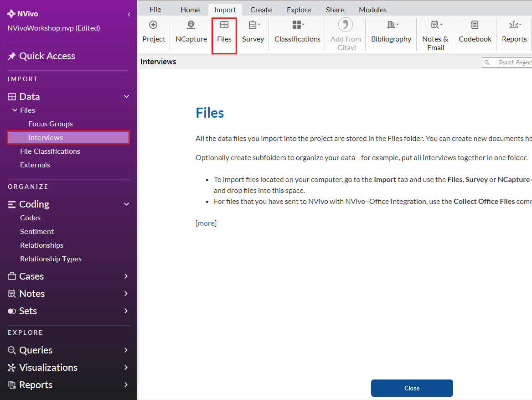Open Quick Access
The width and height of the screenshot is (532, 400).
pyautogui.click(x=47, y=56)
